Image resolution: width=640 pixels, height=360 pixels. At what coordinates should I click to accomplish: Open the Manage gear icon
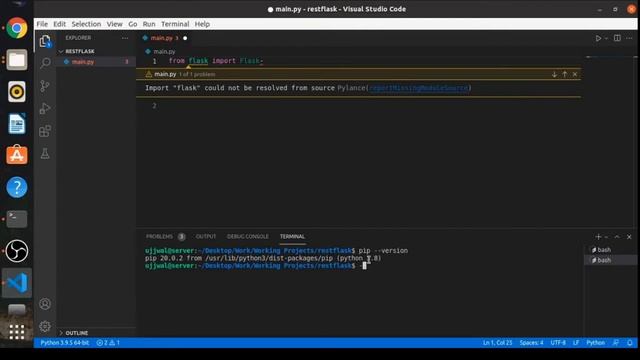[45, 326]
